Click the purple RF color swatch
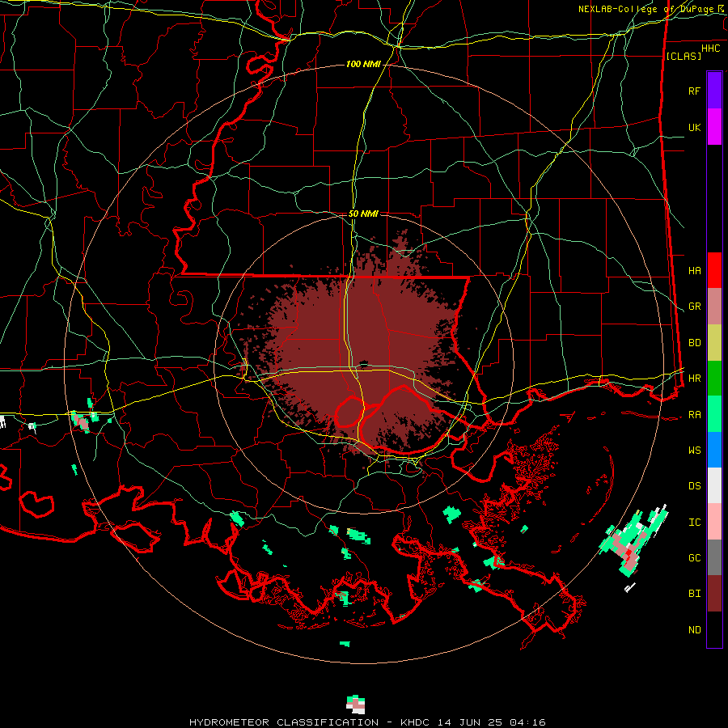 click(x=714, y=90)
